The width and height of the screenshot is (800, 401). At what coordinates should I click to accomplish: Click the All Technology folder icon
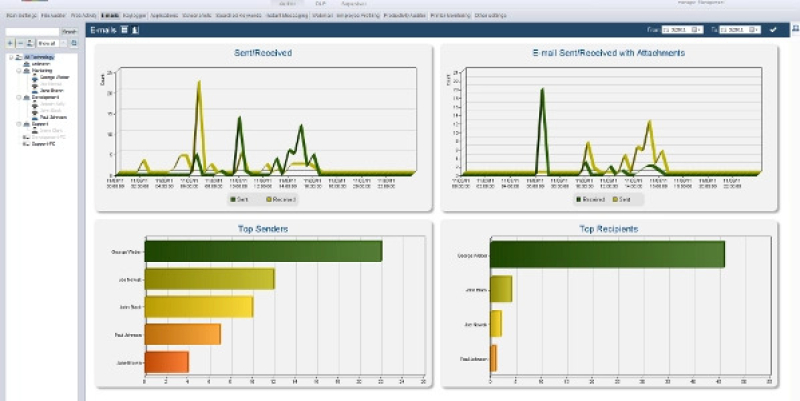tap(19, 57)
